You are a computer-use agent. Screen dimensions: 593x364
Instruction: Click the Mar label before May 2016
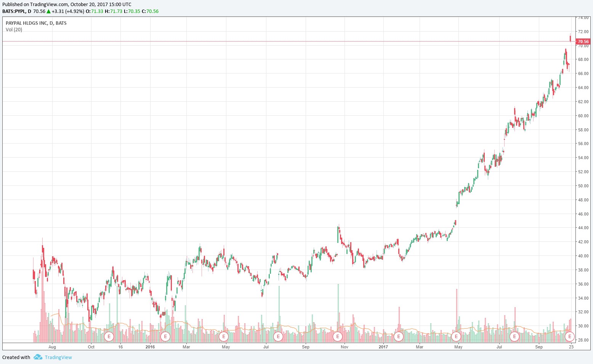[186, 347]
